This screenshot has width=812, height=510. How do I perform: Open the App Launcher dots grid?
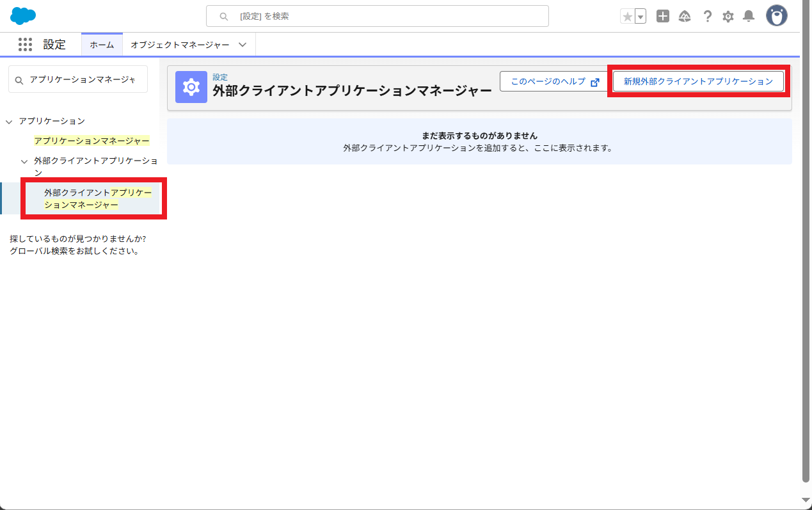[25, 44]
